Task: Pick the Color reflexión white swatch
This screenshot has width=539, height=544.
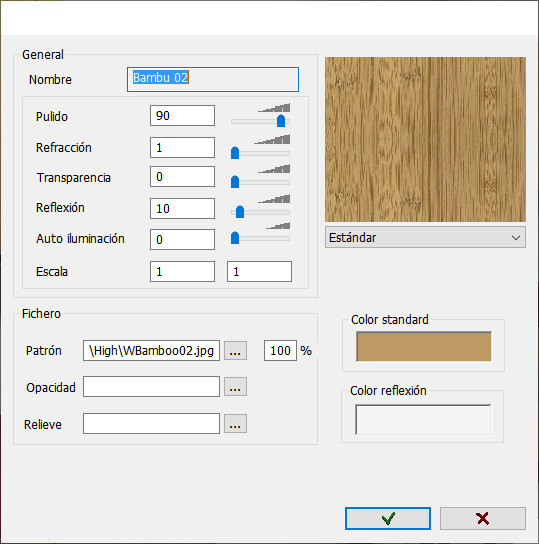Action: click(x=423, y=419)
